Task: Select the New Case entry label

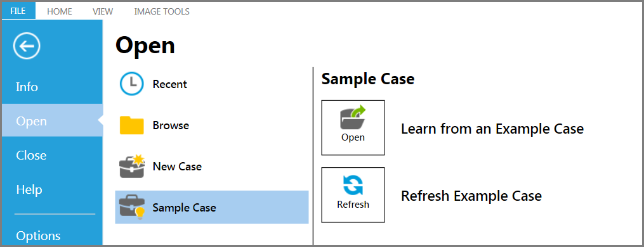Action: pos(177,167)
